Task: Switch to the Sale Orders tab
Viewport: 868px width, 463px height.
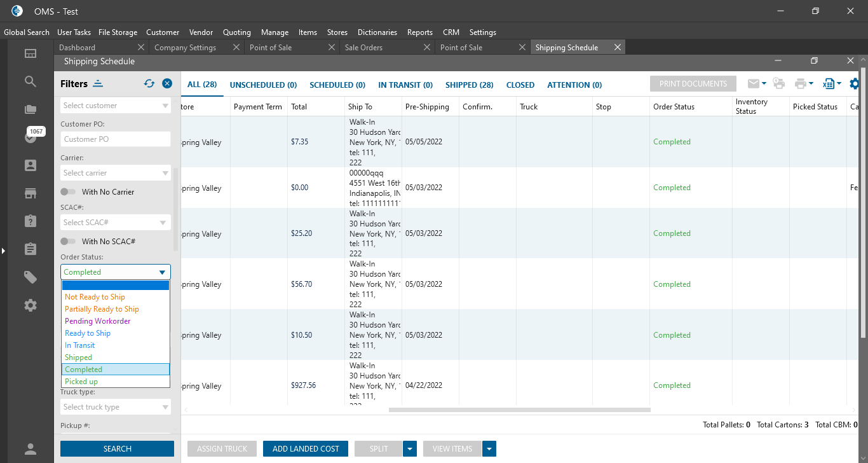Action: coord(386,47)
